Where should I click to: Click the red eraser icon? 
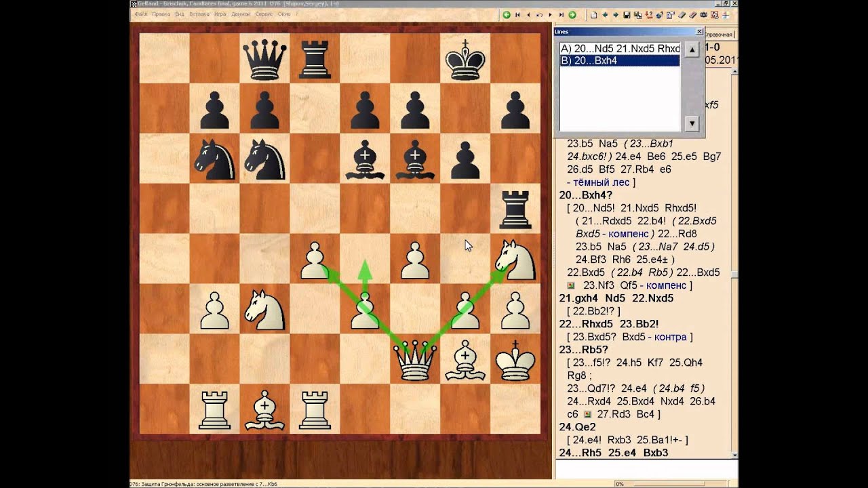[693, 15]
